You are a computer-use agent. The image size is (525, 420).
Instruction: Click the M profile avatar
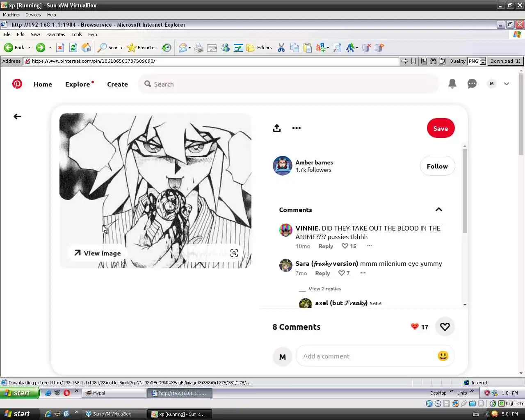coord(491,84)
